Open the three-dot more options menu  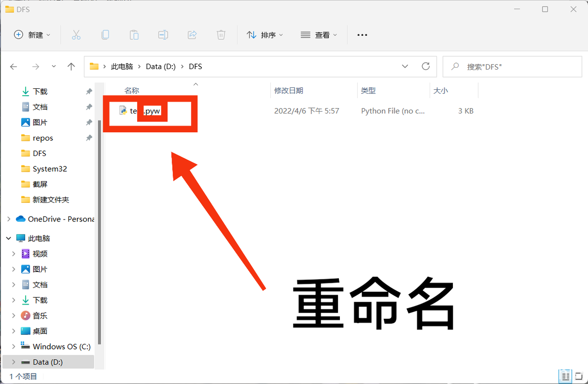[x=362, y=35]
